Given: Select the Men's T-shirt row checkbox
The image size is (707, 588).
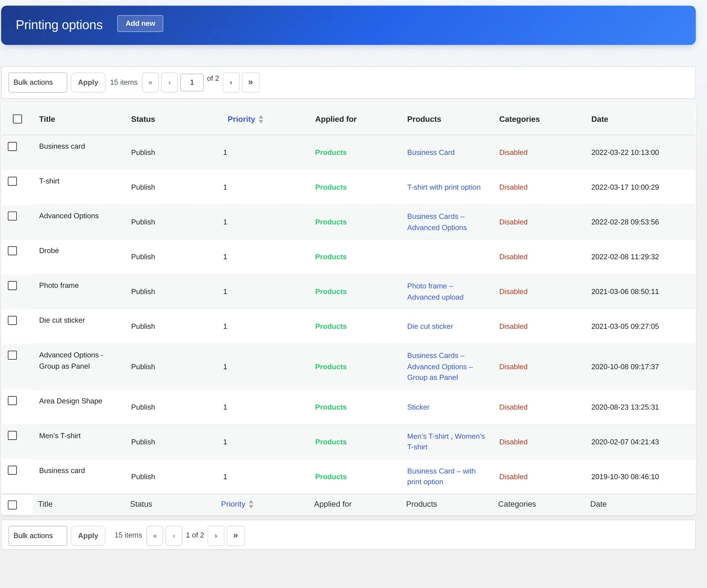Looking at the screenshot, I should click(x=12, y=436).
